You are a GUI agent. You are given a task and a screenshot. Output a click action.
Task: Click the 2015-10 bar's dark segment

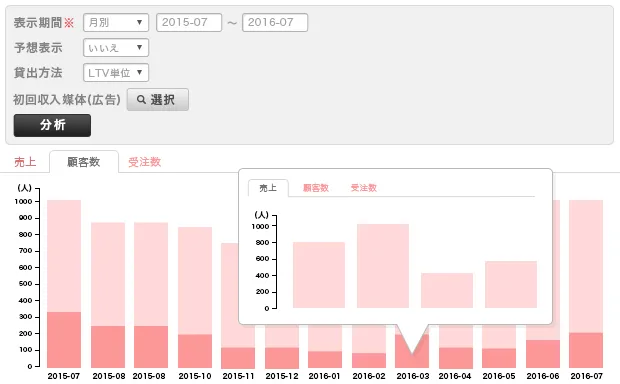pyautogui.click(x=195, y=351)
